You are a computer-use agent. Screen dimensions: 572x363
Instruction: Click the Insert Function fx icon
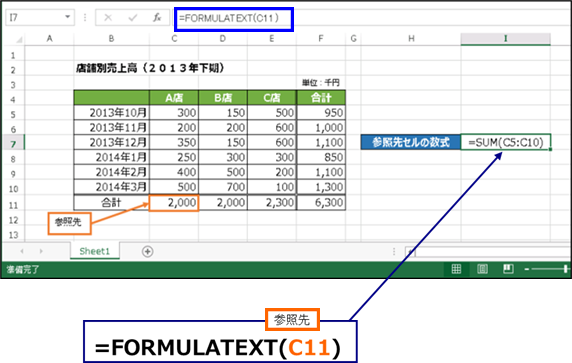tap(157, 17)
